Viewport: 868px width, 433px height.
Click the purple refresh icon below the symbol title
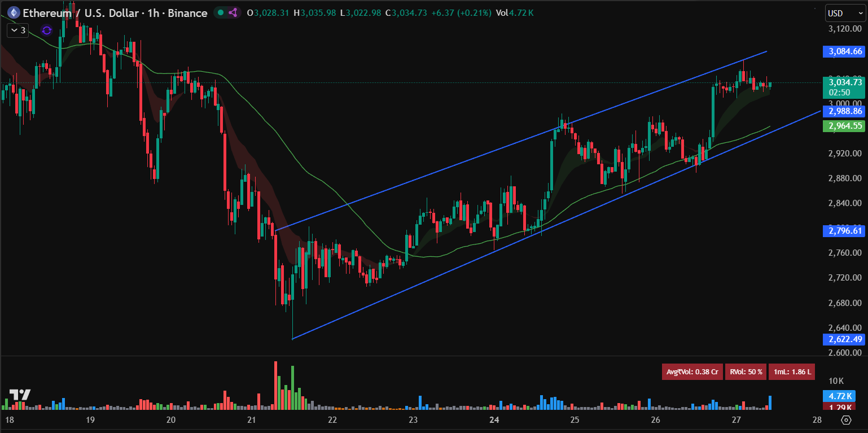tap(45, 30)
